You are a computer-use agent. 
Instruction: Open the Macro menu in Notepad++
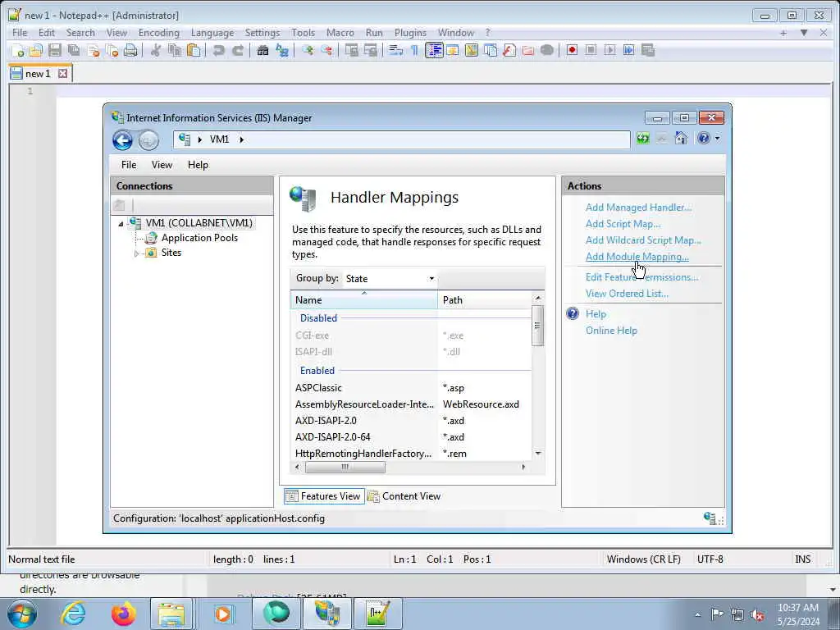(340, 33)
